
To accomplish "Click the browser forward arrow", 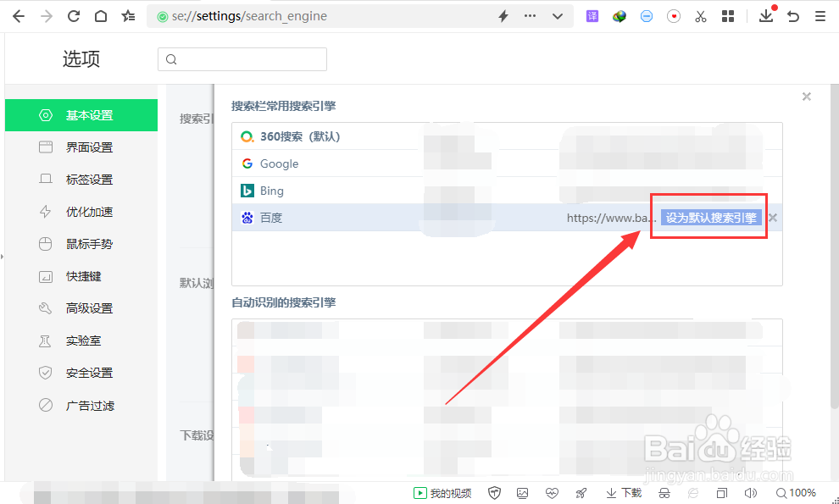I will pos(47,16).
